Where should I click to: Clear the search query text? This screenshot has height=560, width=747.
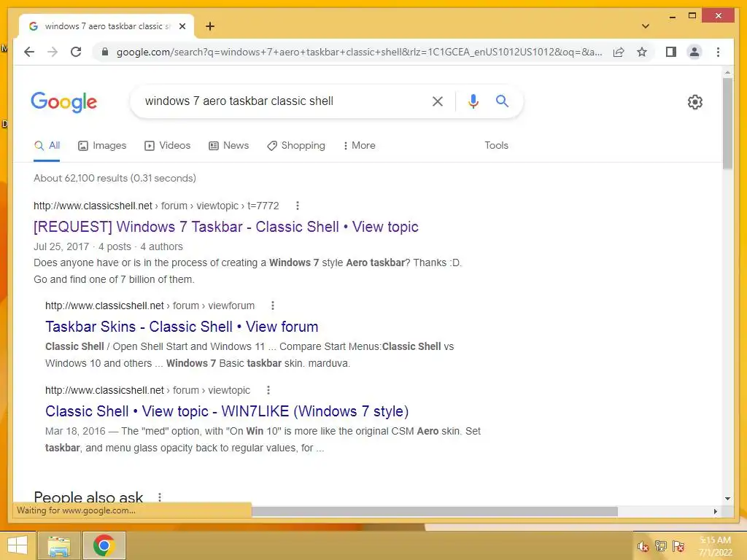click(x=438, y=101)
